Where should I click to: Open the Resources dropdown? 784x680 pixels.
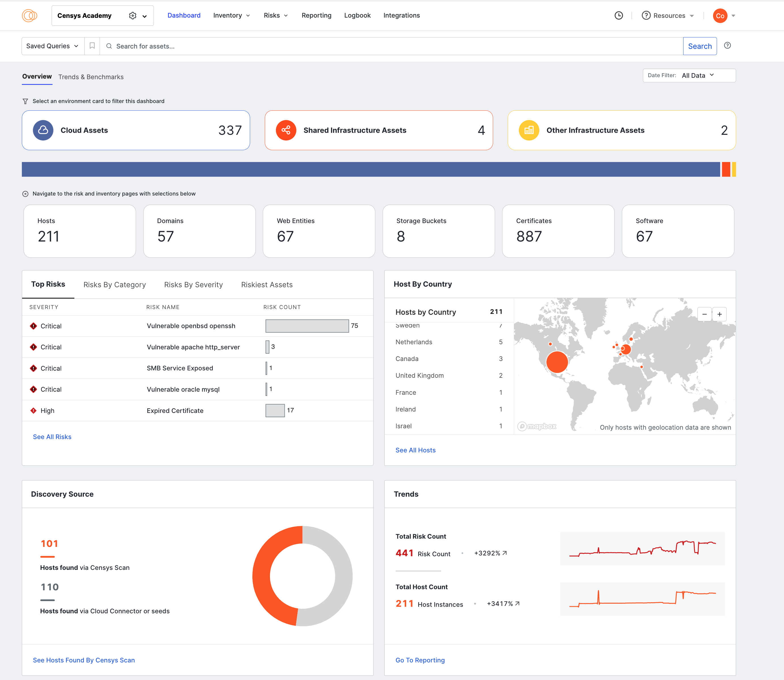coord(668,16)
